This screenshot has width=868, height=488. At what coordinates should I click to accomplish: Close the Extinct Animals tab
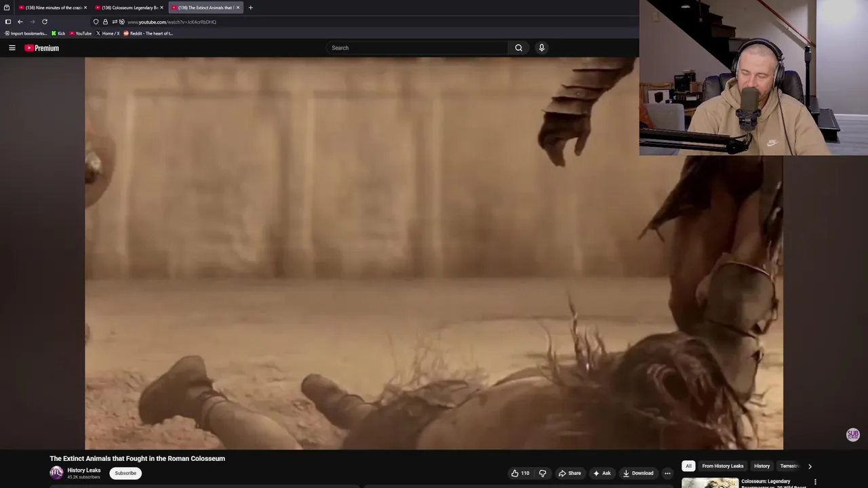(x=237, y=7)
